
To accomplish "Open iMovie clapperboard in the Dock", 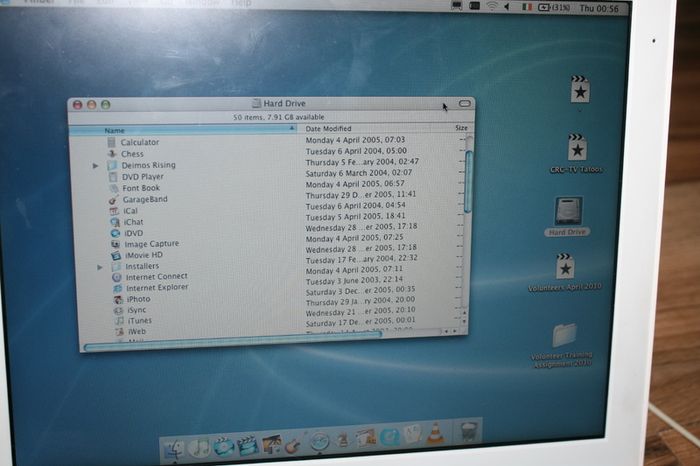I will click(x=247, y=445).
